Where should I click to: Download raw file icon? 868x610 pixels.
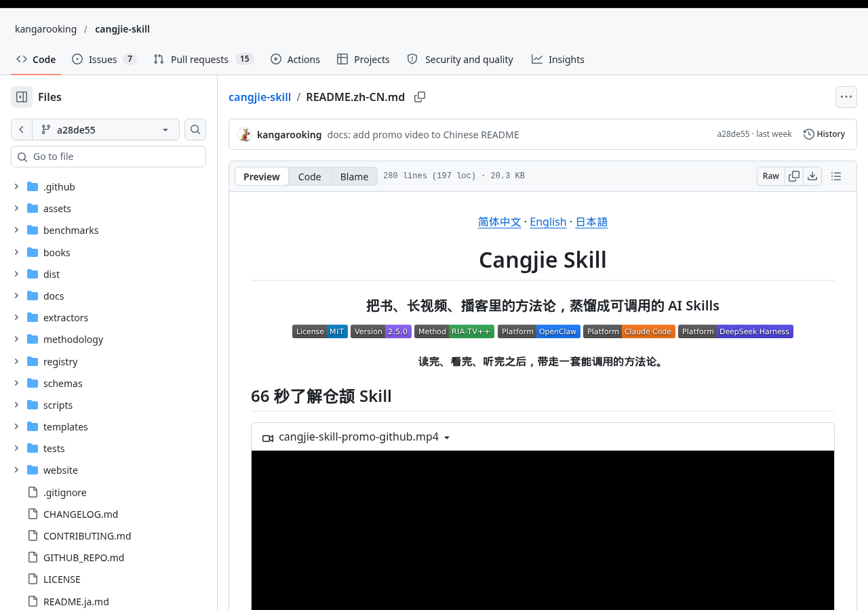812,176
